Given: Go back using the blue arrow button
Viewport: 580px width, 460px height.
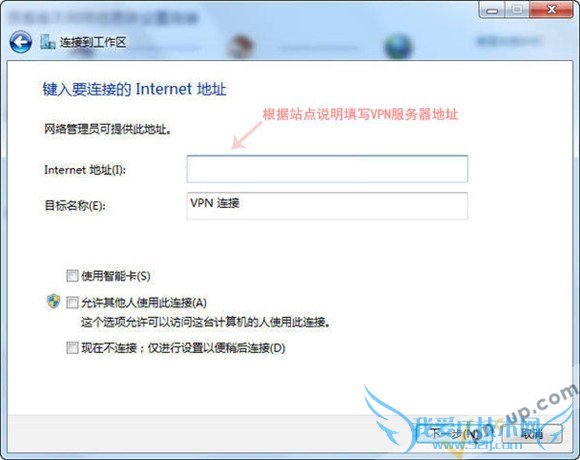Looking at the screenshot, I should click(20, 42).
